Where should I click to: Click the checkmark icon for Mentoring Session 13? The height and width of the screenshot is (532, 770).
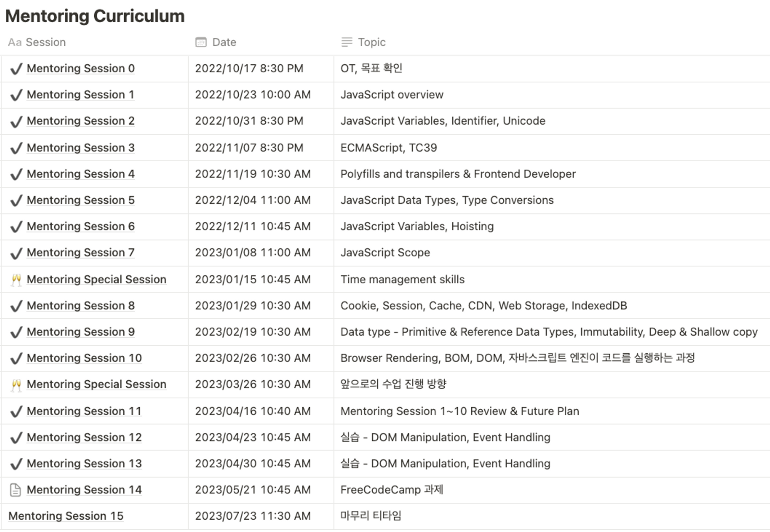click(16, 464)
